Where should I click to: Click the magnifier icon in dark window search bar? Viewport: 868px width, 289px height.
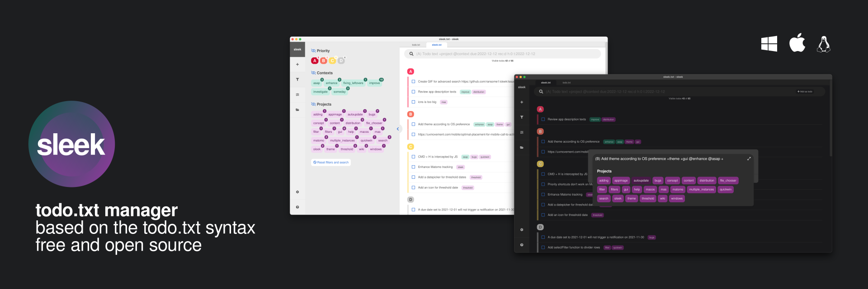pos(541,92)
